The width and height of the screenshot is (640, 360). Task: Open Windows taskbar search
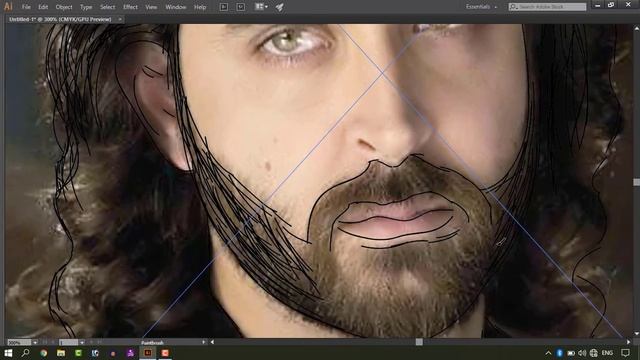pos(25,353)
